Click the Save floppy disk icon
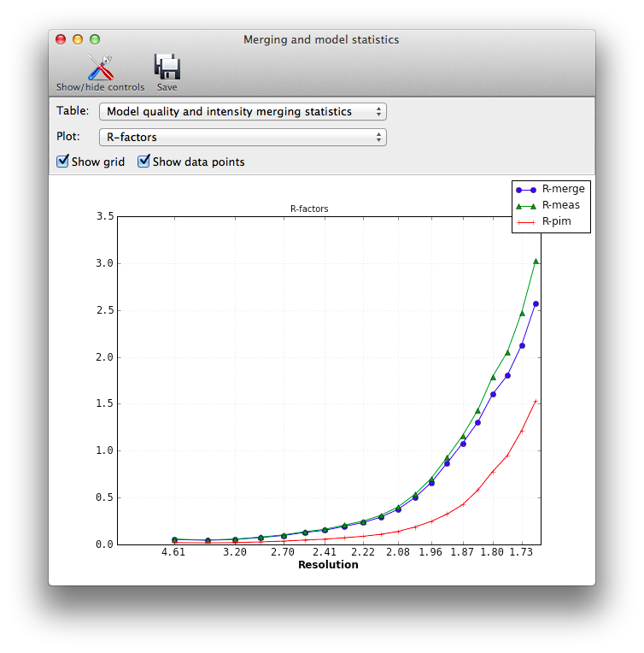The image size is (644, 653). pos(167,67)
